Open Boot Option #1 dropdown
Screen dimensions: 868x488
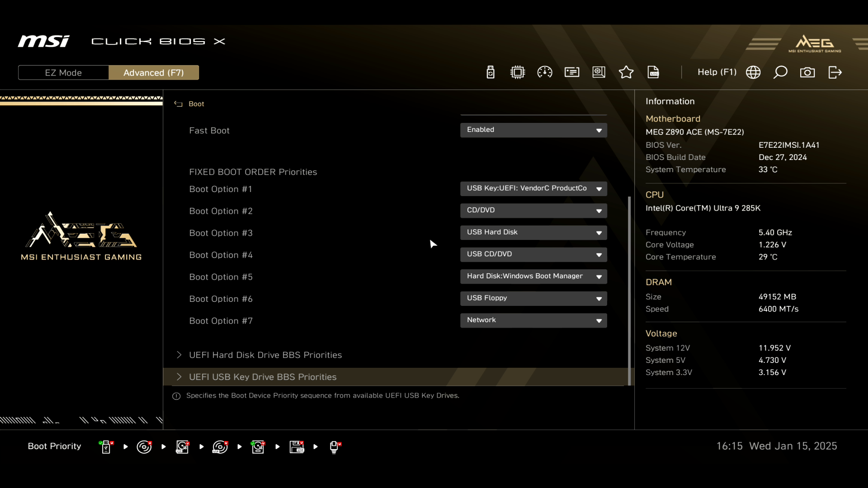tap(533, 188)
